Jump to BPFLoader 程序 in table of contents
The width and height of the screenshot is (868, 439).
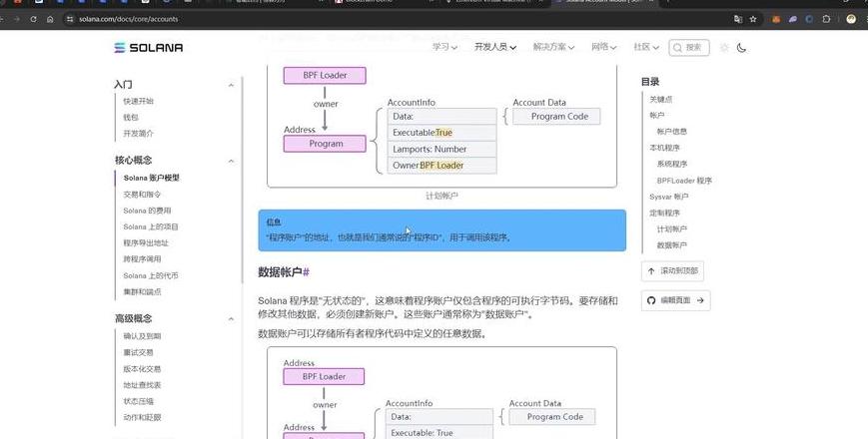(684, 181)
